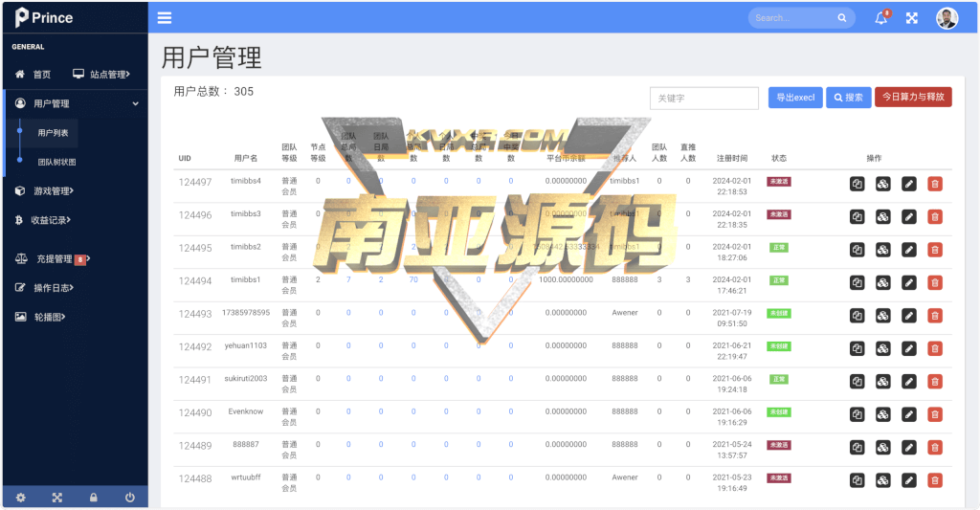Select 团队树状图 submenu item
980x510 pixels.
(56, 162)
